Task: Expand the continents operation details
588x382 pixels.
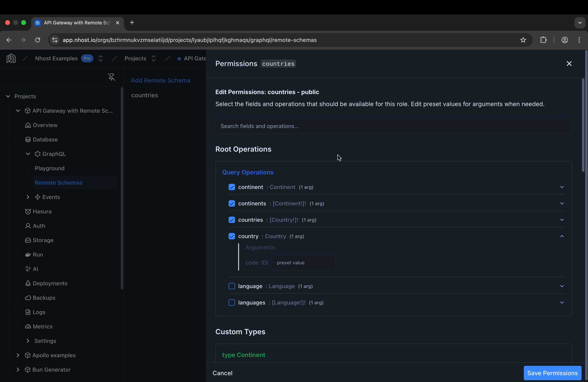Action: pos(562,203)
